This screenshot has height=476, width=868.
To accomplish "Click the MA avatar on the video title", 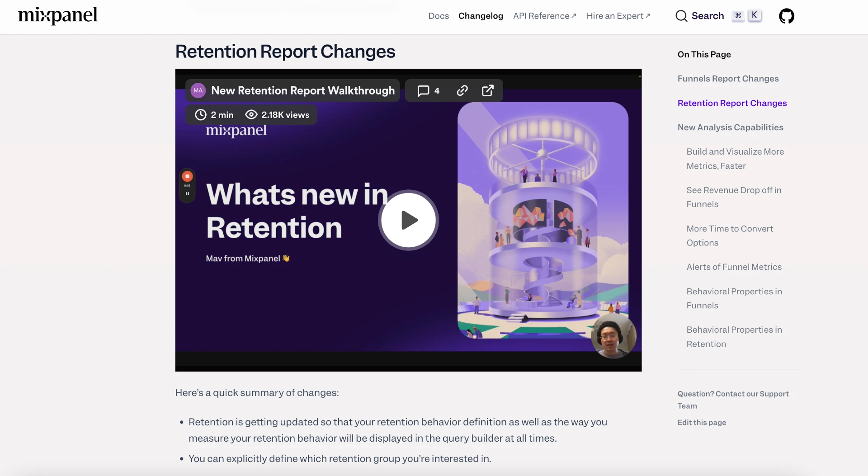I will [198, 90].
